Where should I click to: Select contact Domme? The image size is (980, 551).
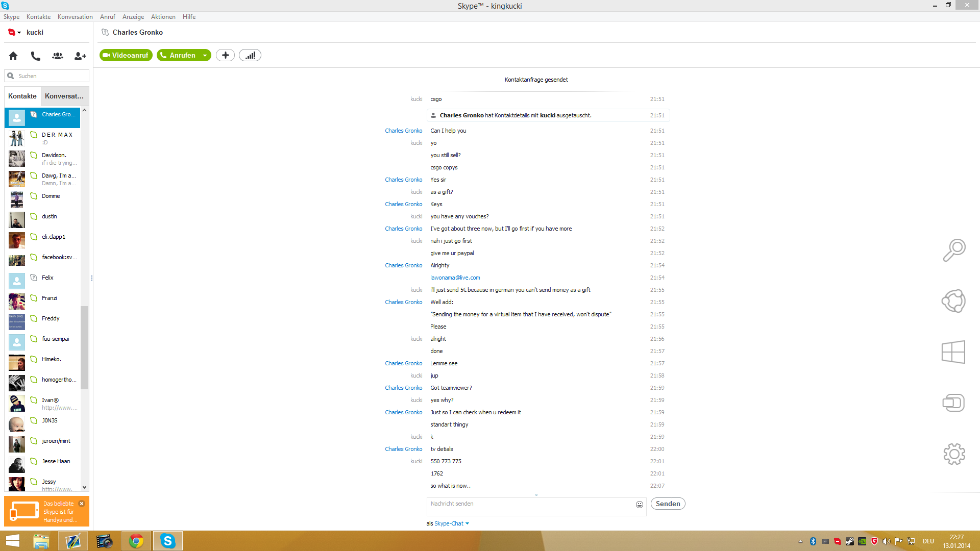tap(42, 199)
